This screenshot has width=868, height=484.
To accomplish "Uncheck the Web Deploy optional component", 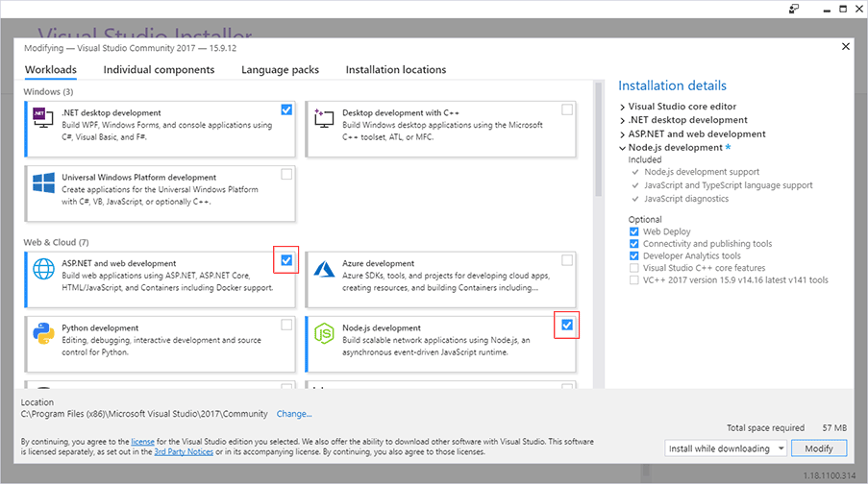I will (x=633, y=231).
